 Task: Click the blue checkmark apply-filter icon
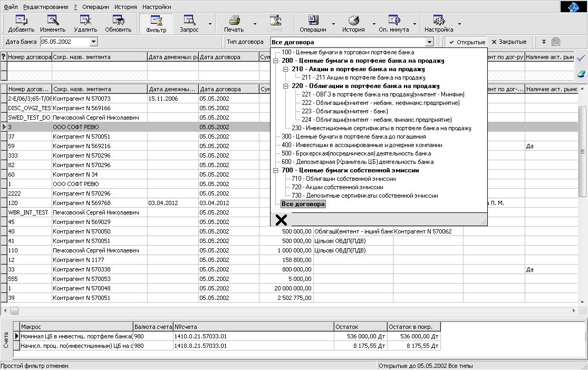(581, 58)
